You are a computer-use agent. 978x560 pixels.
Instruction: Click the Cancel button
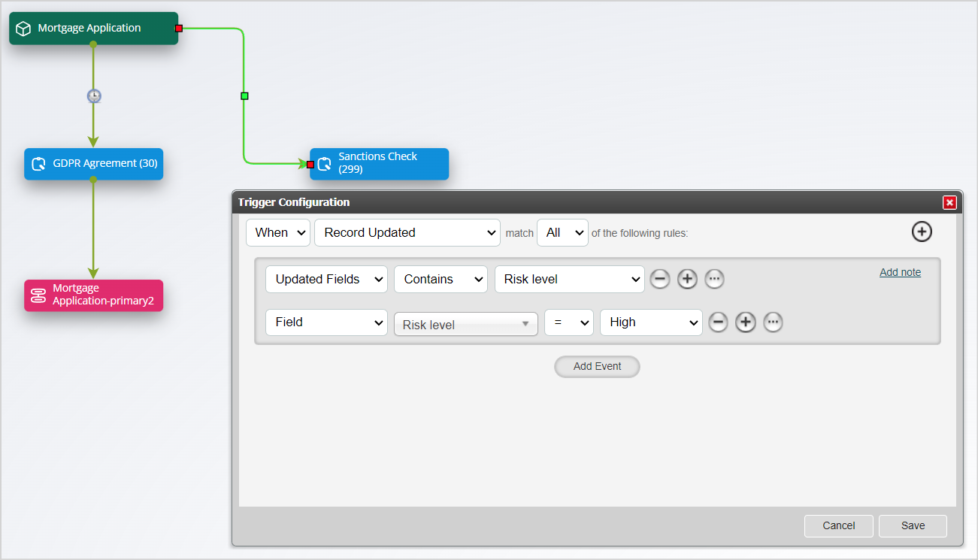click(x=839, y=526)
